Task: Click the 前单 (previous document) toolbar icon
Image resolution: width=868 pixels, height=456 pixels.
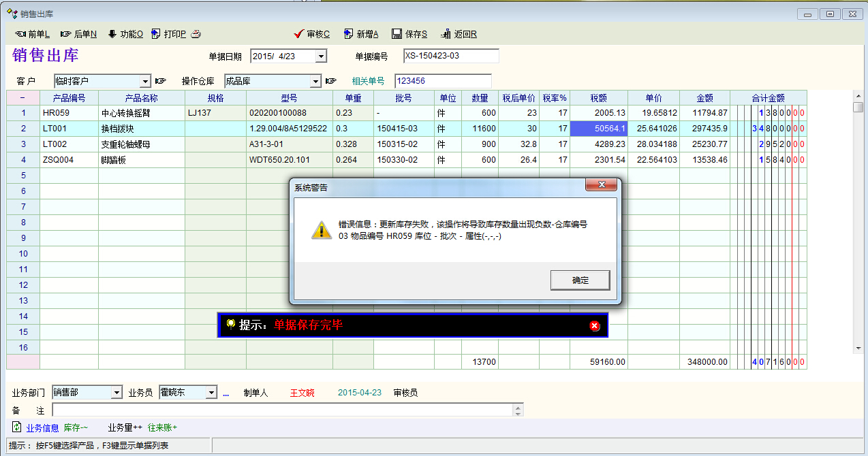Action: [x=31, y=34]
